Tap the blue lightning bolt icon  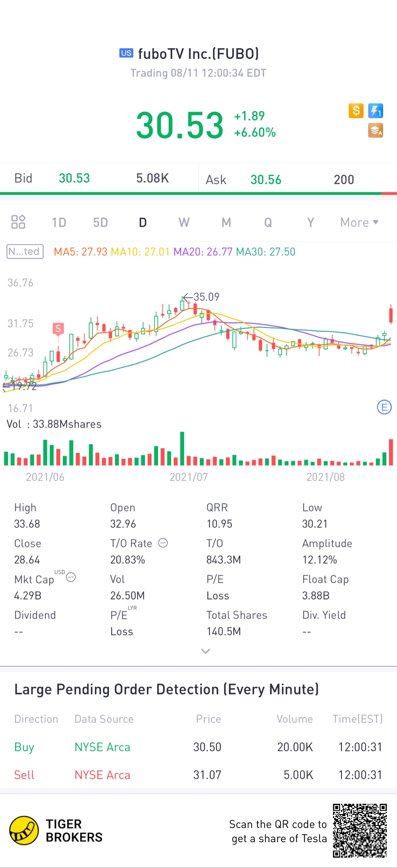point(375,111)
